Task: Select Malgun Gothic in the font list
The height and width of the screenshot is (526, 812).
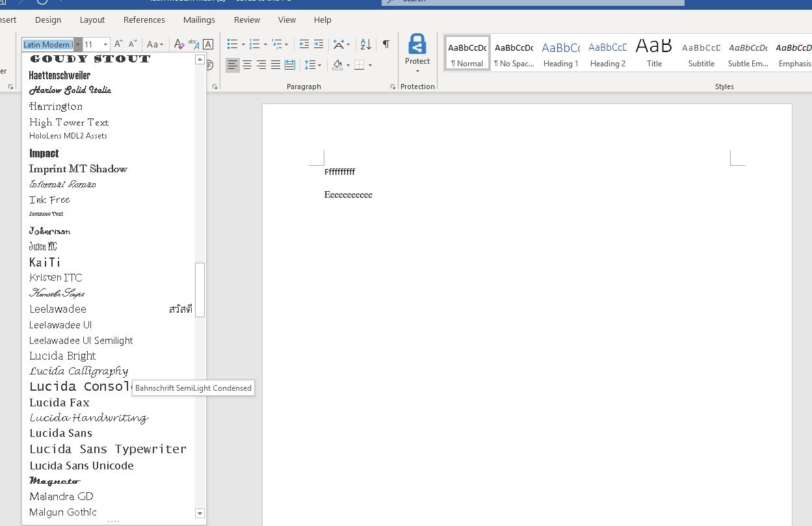Action: 63,512
